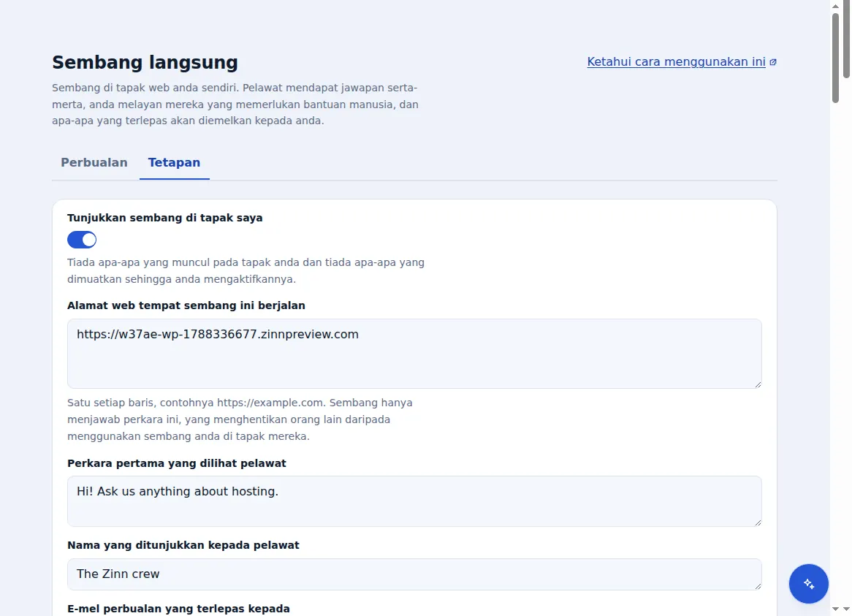Viewport: 852px width, 616px height.
Task: Click label Perkara pertama yang dilihat pelawat
Action: (177, 463)
